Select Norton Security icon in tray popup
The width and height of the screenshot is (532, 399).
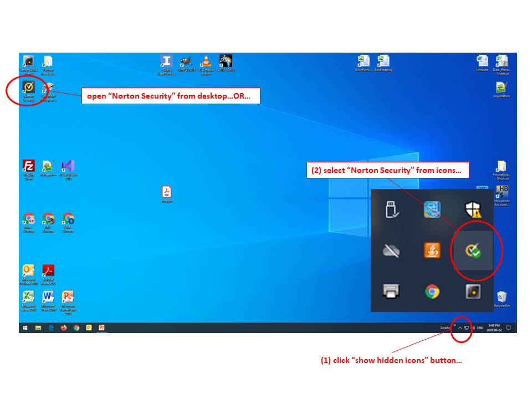click(x=472, y=251)
